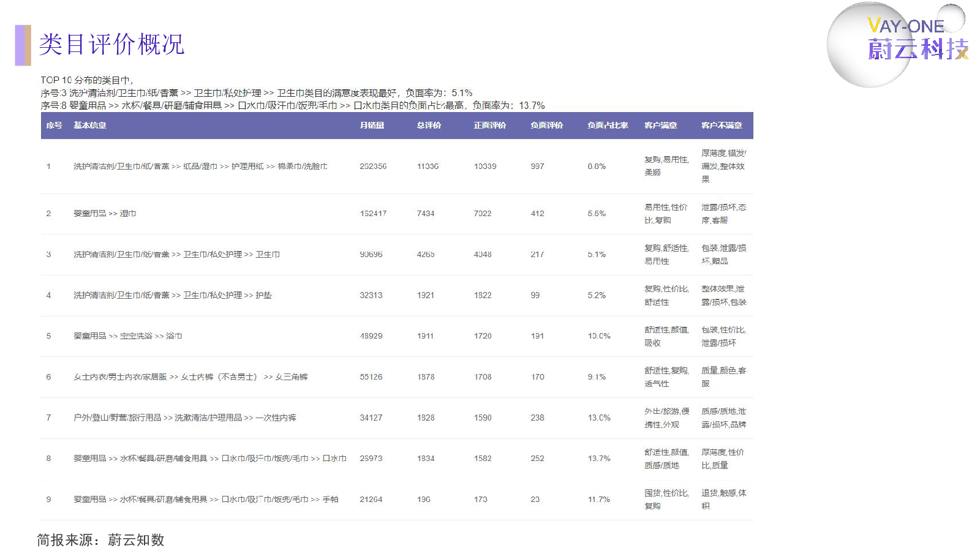The height and width of the screenshot is (551, 980).
Task: Click the 基本信息 column header
Action: [90, 126]
